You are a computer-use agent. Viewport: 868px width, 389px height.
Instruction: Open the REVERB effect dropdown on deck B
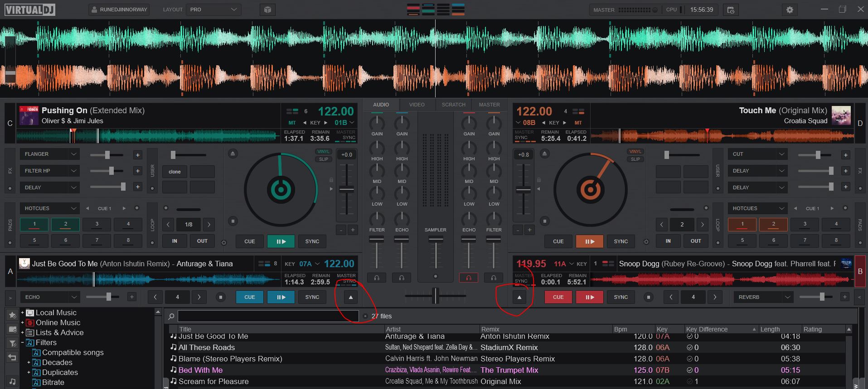[x=763, y=297]
